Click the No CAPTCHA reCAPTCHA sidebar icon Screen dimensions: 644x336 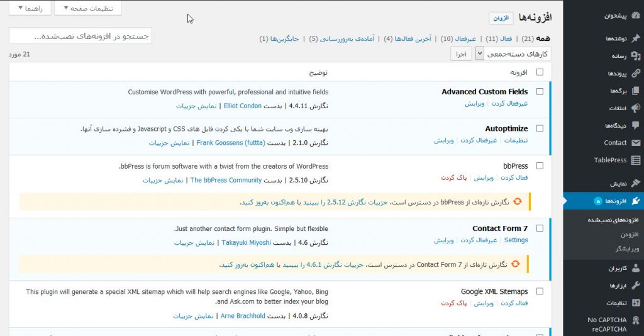635,320
